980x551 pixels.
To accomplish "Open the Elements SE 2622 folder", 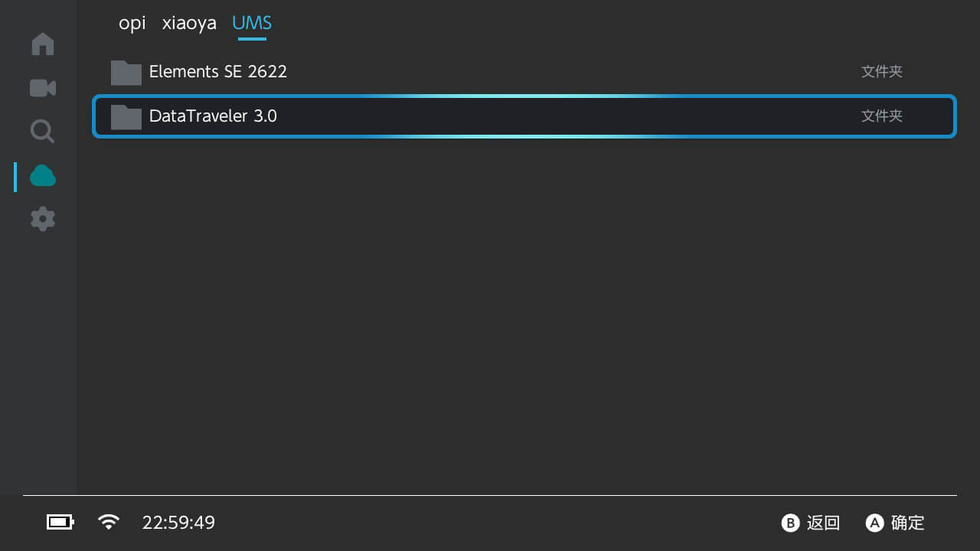I will [218, 72].
